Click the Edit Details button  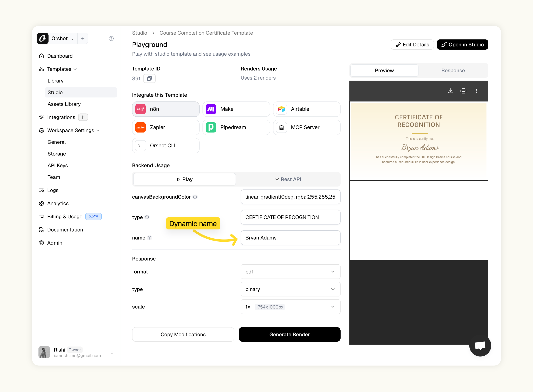pyautogui.click(x=412, y=45)
